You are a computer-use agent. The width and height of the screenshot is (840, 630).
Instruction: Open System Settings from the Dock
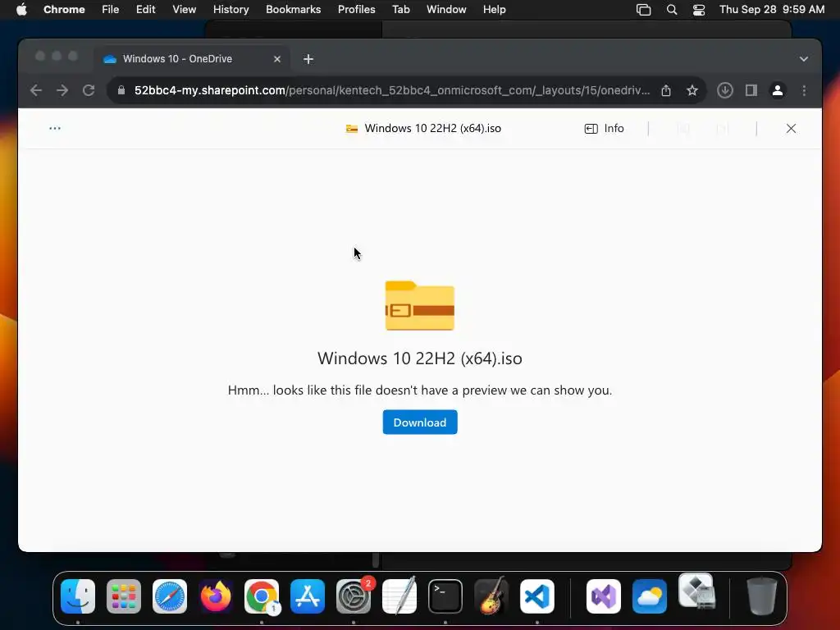[354, 596]
